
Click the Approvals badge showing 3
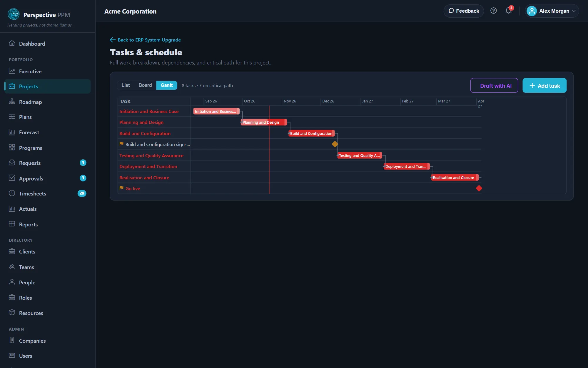[x=83, y=178]
